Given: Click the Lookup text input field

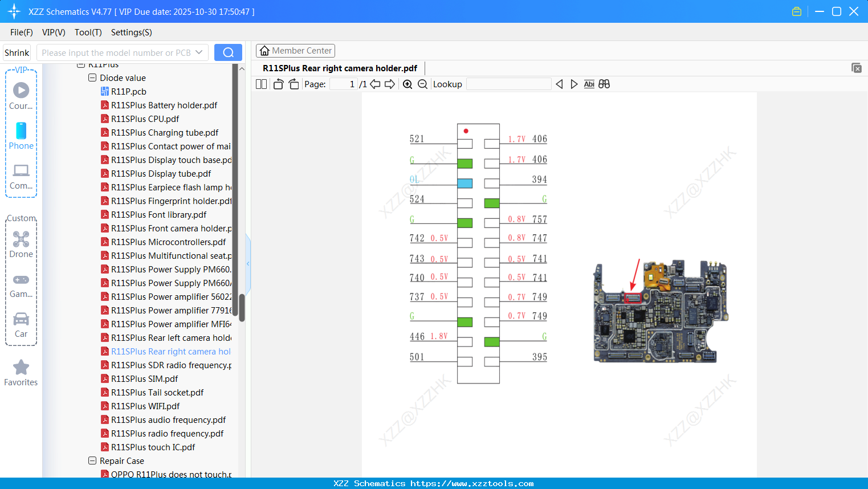Looking at the screenshot, I should point(508,84).
